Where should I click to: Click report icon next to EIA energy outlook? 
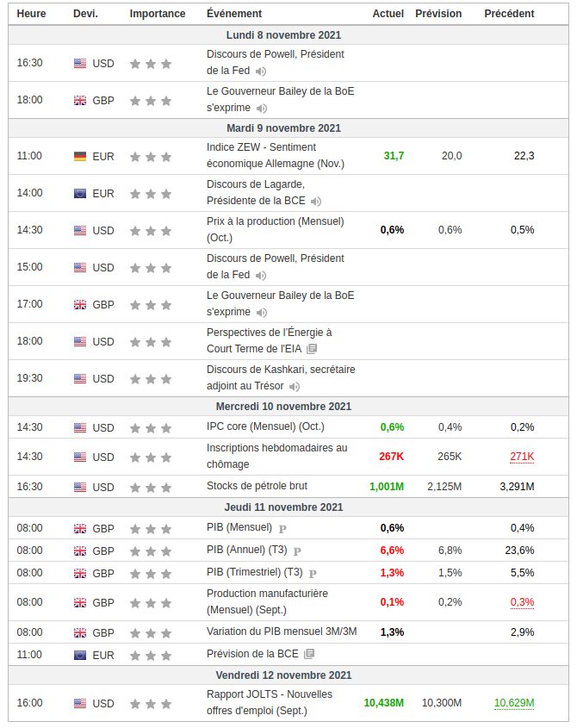coord(312,349)
